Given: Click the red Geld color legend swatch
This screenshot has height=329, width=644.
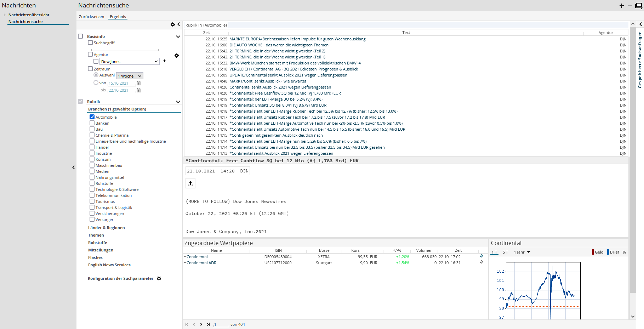Looking at the screenshot, I should coord(593,252).
